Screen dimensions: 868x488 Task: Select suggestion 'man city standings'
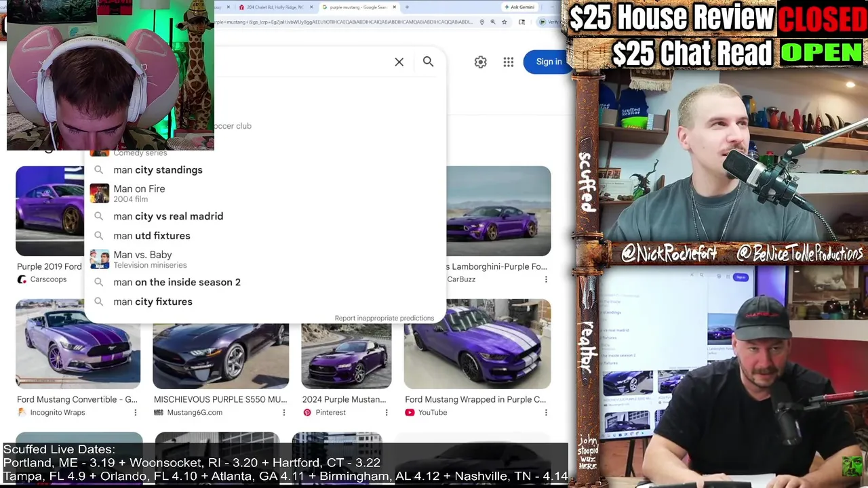click(264, 170)
